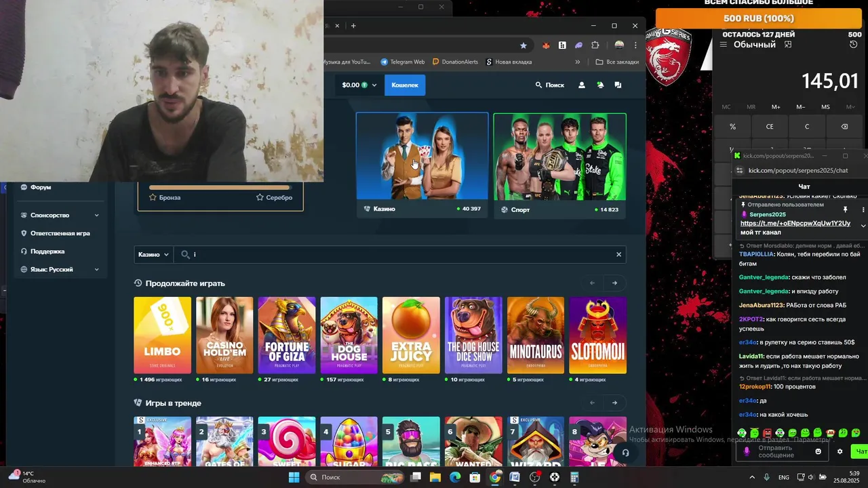Open a new browser tab
This screenshot has height=488, width=868.
click(x=353, y=26)
